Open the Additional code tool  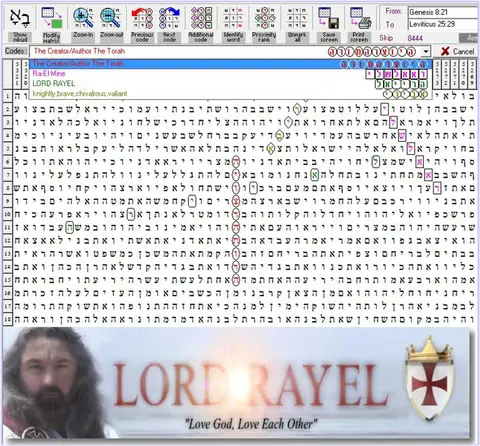(x=201, y=18)
